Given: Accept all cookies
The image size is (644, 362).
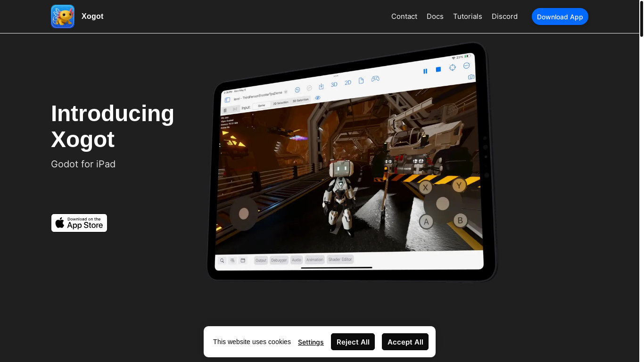Looking at the screenshot, I should 405,342.
